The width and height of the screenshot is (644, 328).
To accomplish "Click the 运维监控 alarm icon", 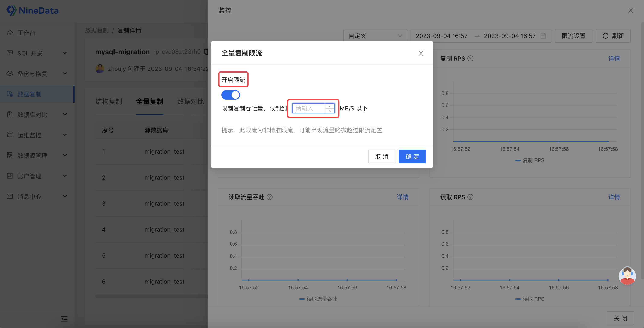I will [x=10, y=135].
